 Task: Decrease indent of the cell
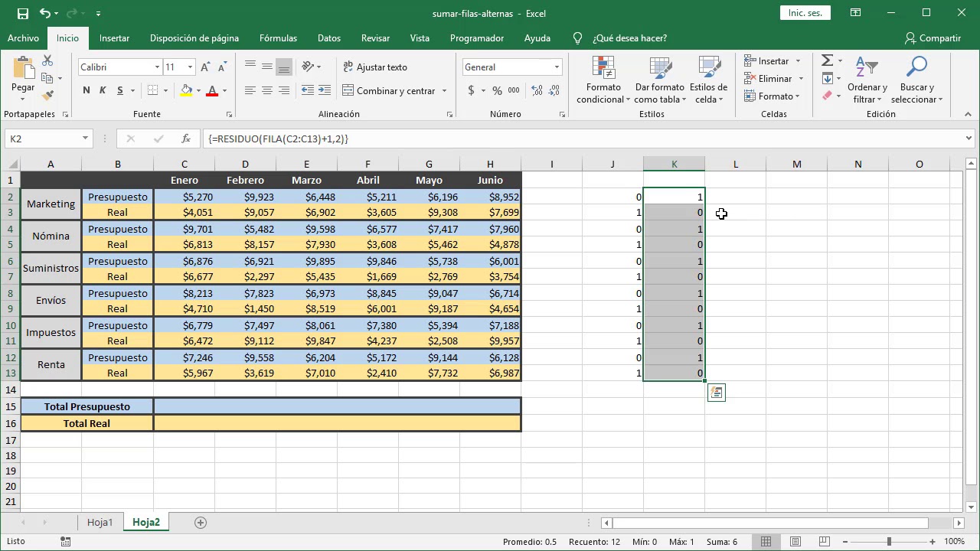click(x=307, y=90)
